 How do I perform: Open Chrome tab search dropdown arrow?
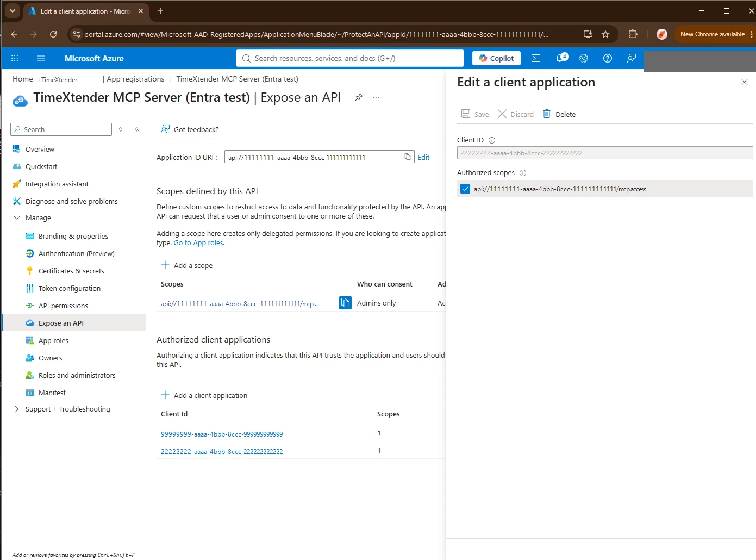click(12, 11)
